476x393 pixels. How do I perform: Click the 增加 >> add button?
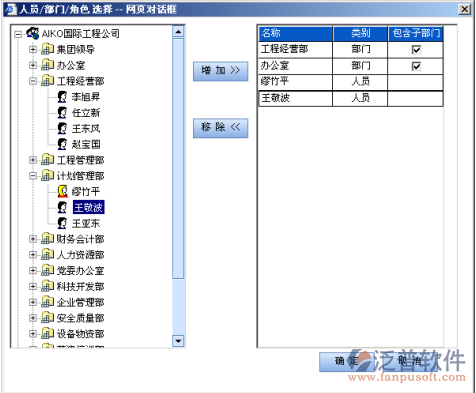coord(220,71)
